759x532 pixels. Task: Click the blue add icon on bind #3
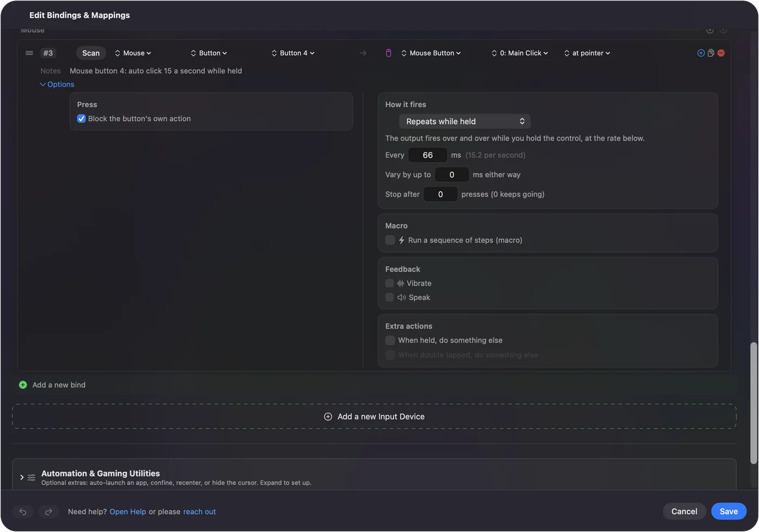click(701, 53)
